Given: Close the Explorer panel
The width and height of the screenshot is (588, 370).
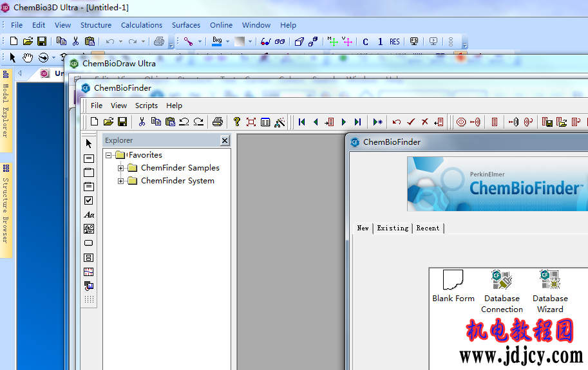Looking at the screenshot, I should pyautogui.click(x=225, y=140).
